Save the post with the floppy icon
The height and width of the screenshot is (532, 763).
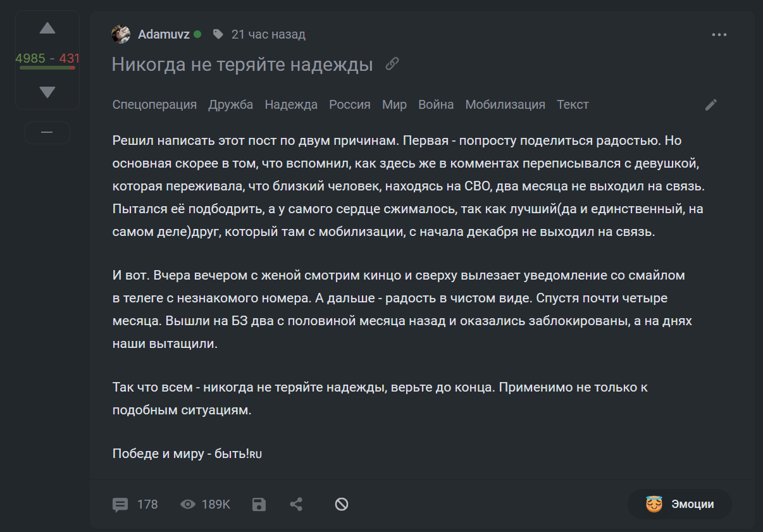point(259,504)
